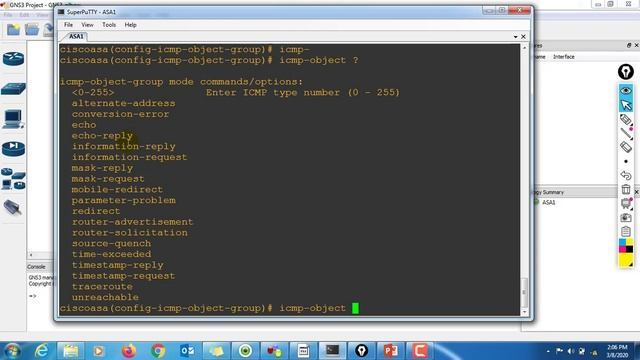Open the Help menu in SuperPuTTY

131,25
